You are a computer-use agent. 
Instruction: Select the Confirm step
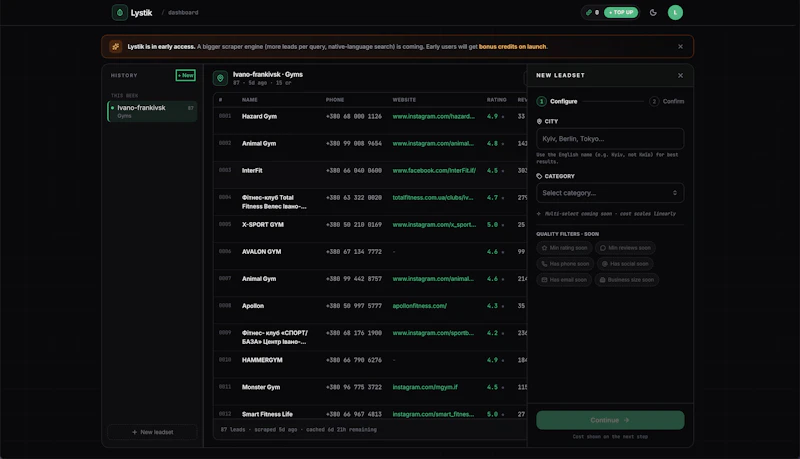[667, 101]
